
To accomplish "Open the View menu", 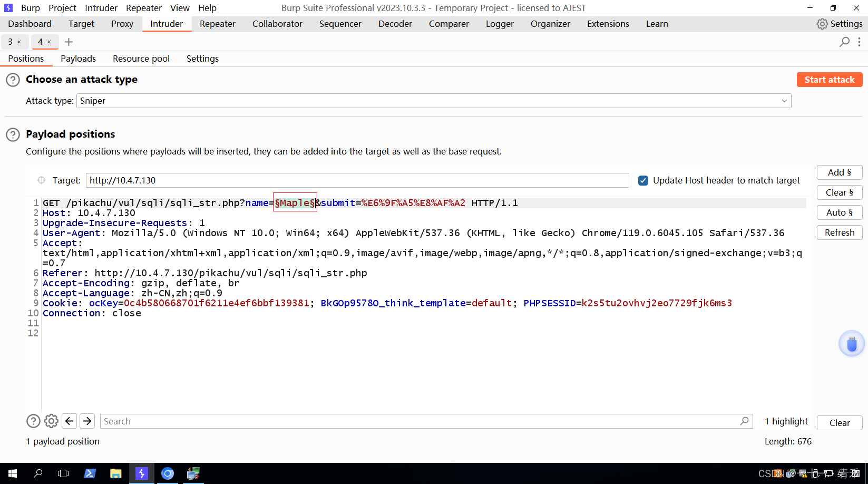I will coord(180,8).
